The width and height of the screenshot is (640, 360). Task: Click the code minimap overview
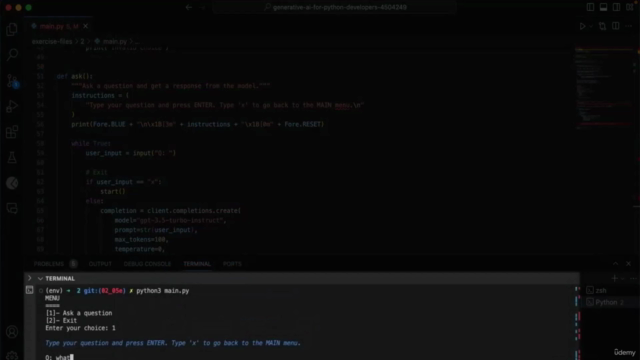604,88
